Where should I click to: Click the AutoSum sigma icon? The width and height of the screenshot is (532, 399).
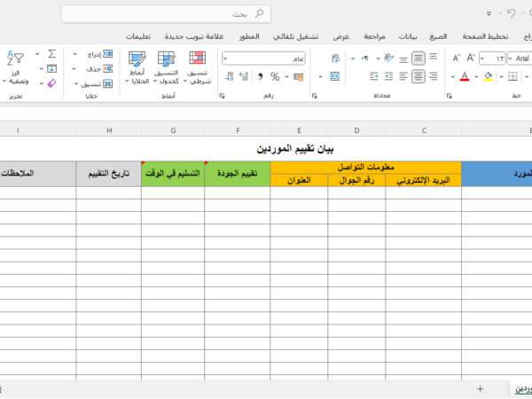tap(52, 54)
